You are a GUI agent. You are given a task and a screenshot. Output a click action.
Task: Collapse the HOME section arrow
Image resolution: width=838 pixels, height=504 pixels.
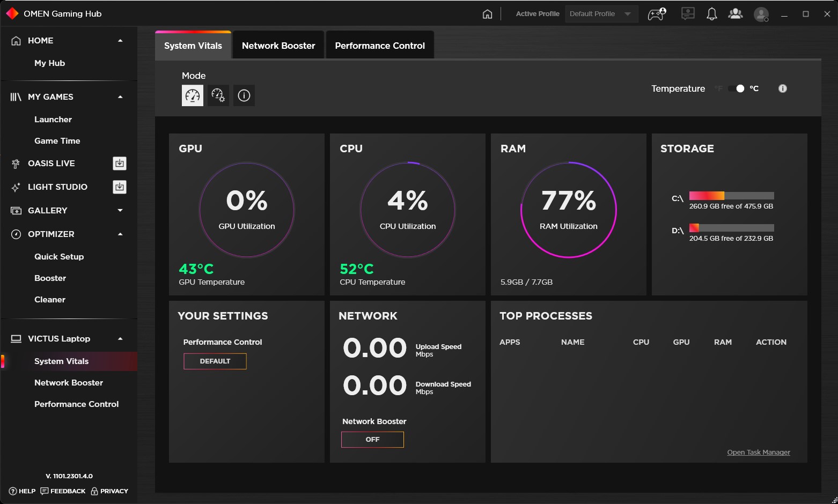click(120, 41)
